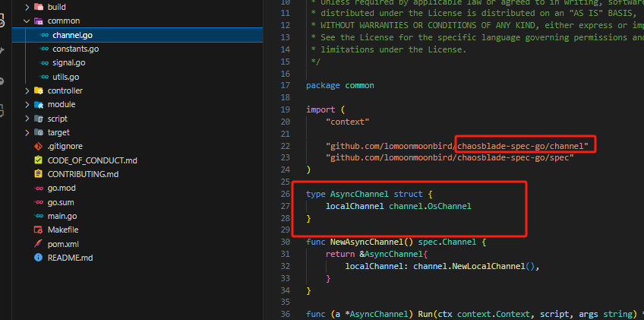Click the Run method name on line 36
Screen dimensions: 644x320
click(x=425, y=314)
